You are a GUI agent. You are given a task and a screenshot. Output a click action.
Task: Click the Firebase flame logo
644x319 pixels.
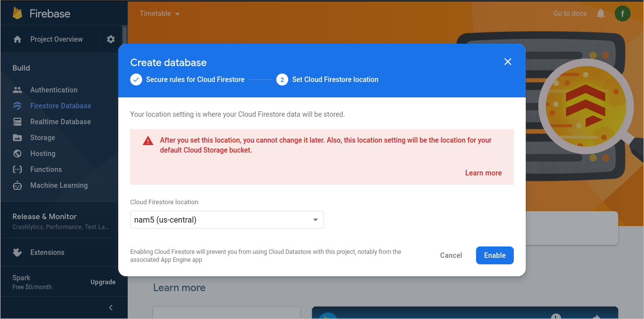pyautogui.click(x=18, y=13)
